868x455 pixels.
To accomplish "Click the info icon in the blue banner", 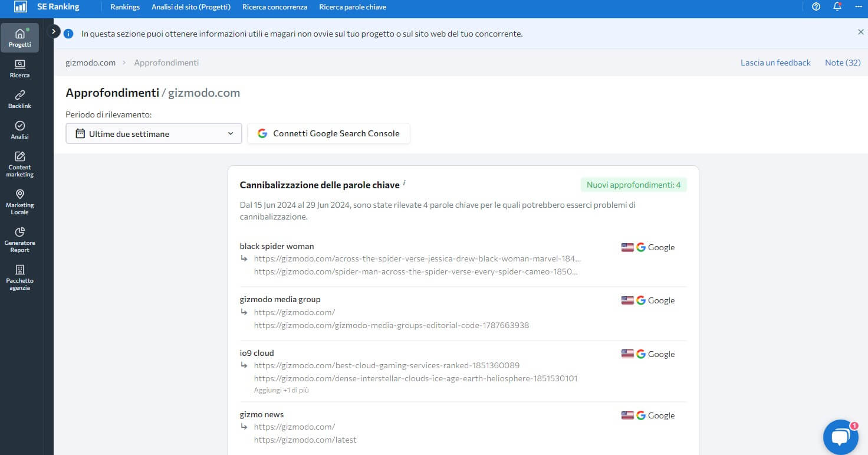I will click(x=68, y=34).
